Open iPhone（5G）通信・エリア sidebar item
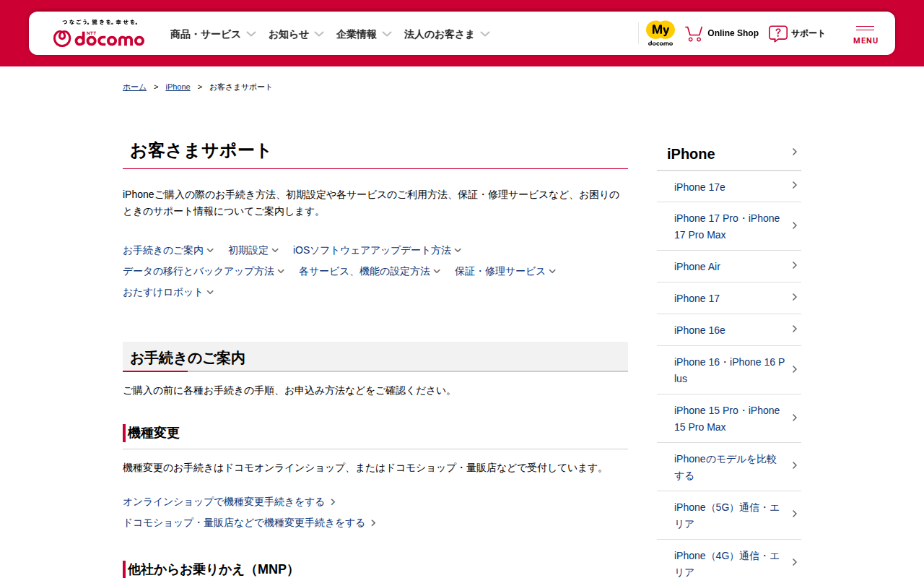This screenshot has width=924, height=578. [729, 515]
